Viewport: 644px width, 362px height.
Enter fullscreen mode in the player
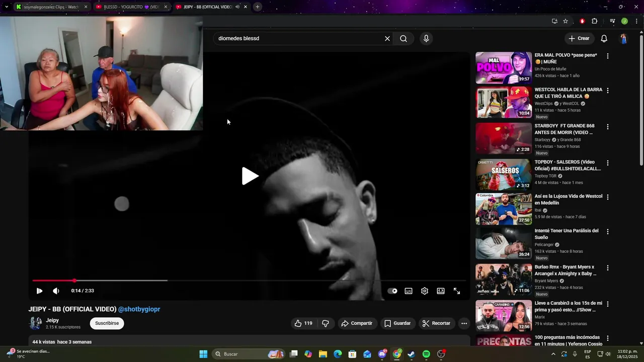(457, 291)
